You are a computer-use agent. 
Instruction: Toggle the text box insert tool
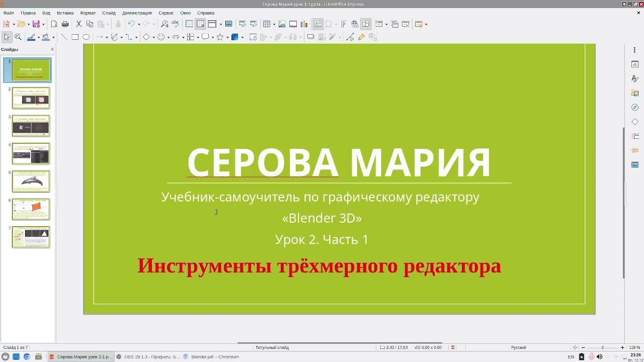coord(317,24)
